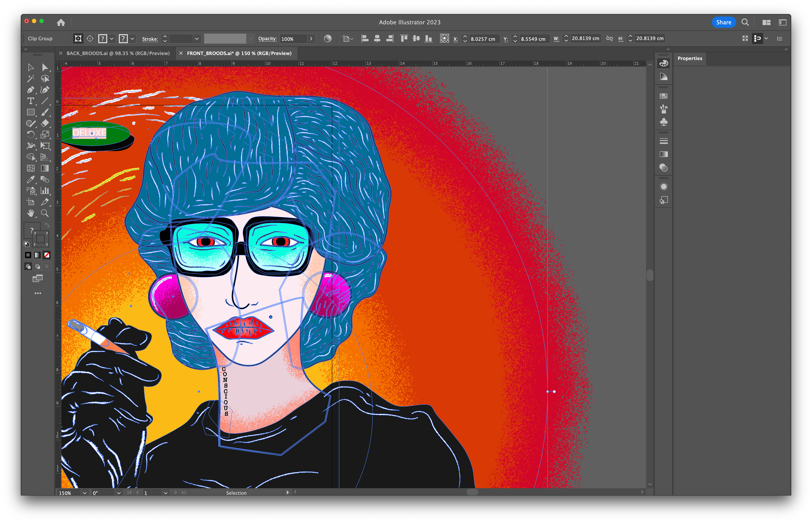Select the Gradient tool
812x523 pixels.
click(x=45, y=168)
